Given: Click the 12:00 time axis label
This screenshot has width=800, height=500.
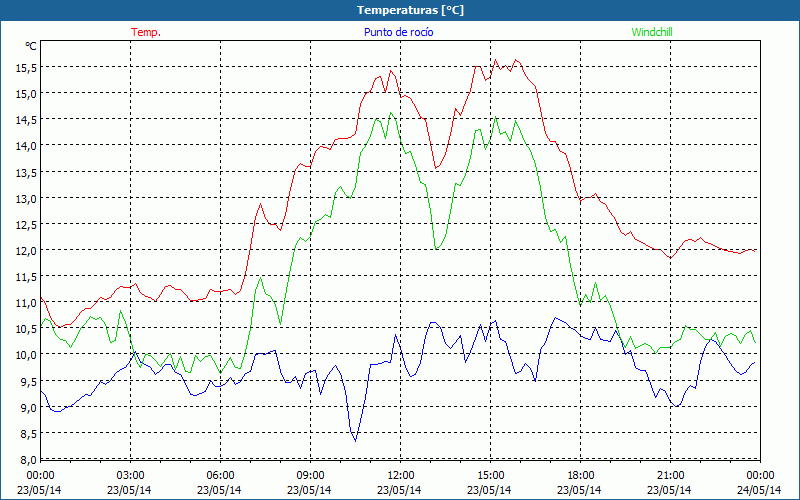Looking at the screenshot, I should [400, 476].
